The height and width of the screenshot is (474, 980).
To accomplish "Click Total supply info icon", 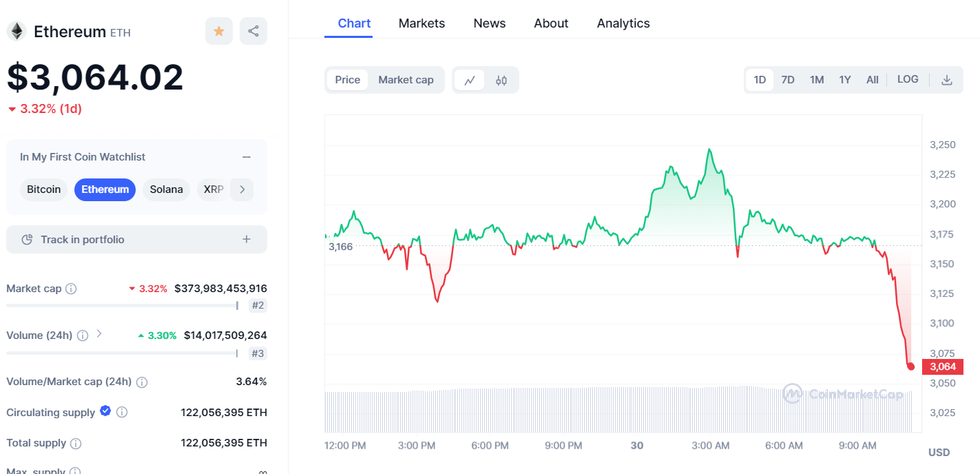I will pos(76,443).
